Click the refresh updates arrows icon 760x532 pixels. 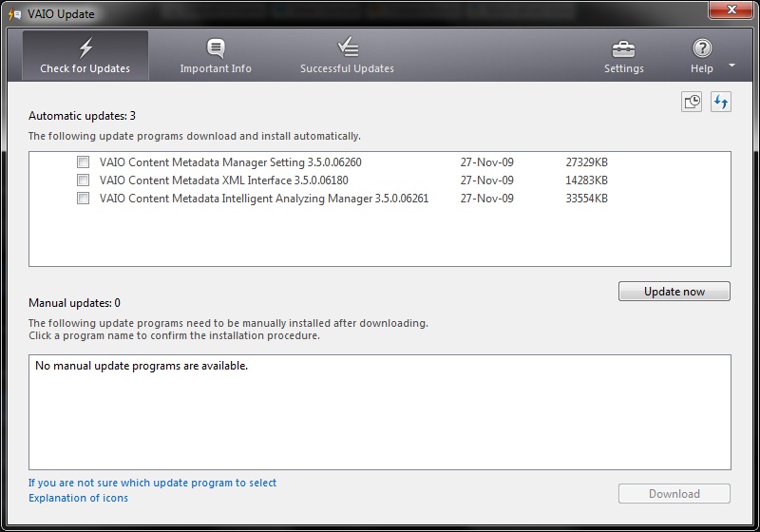(x=721, y=102)
